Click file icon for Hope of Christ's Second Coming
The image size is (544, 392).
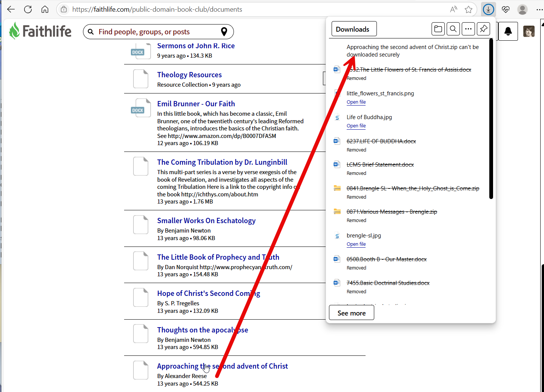pos(141,297)
